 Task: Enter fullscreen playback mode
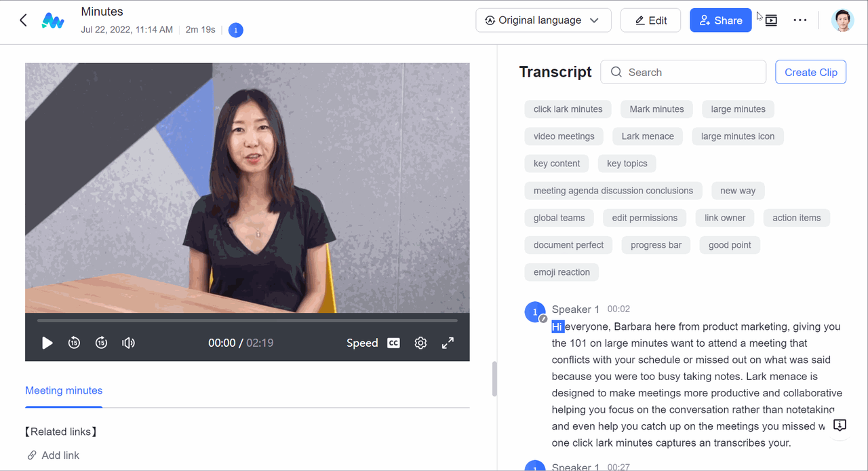pos(448,343)
